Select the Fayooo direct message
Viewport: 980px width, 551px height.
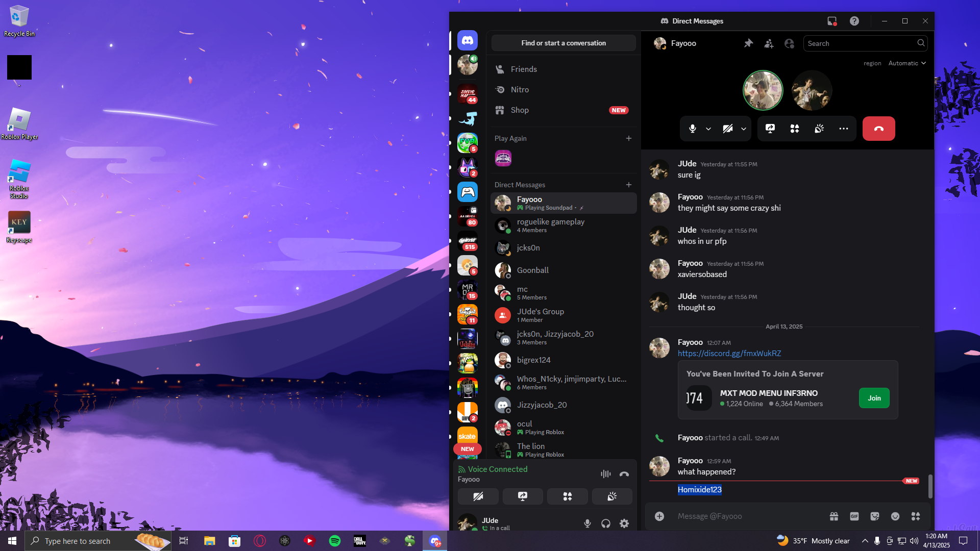click(x=563, y=203)
